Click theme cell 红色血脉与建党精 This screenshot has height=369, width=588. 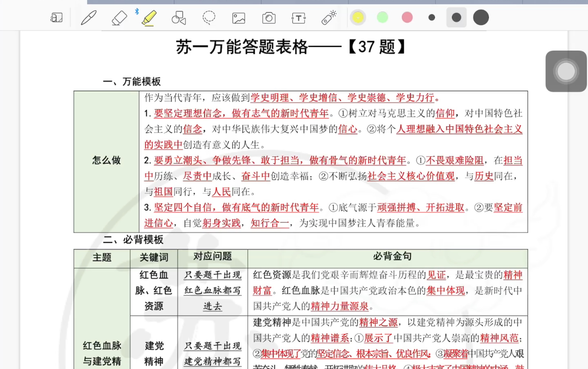102,353
